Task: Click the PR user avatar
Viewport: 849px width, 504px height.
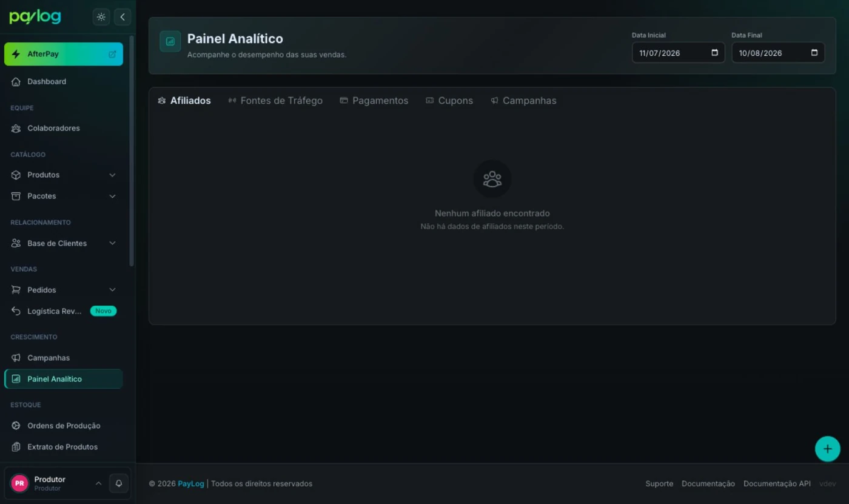Action: [19, 483]
